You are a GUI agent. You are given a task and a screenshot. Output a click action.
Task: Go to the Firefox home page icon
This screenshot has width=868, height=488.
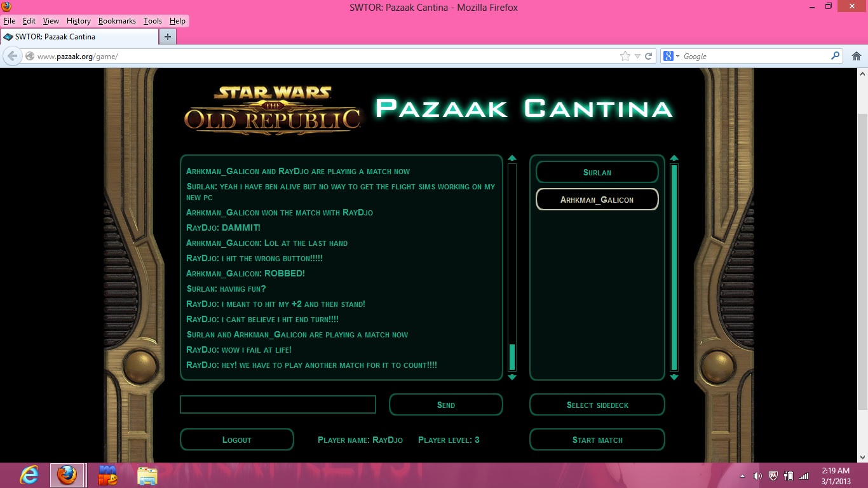tap(856, 56)
